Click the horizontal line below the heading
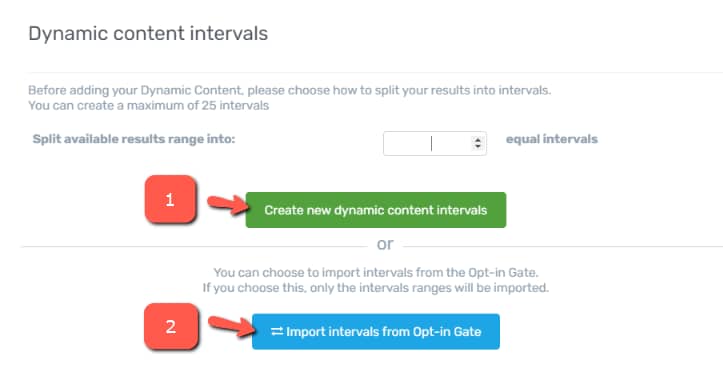Screen dimensions: 723x365 tap(375, 72)
